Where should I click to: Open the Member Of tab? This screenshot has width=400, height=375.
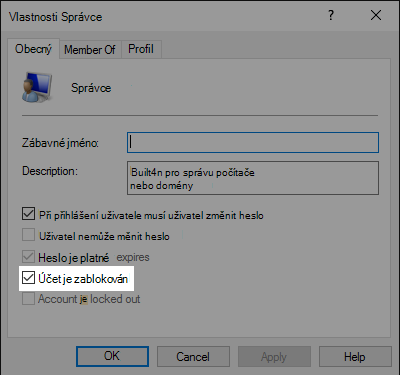click(90, 50)
